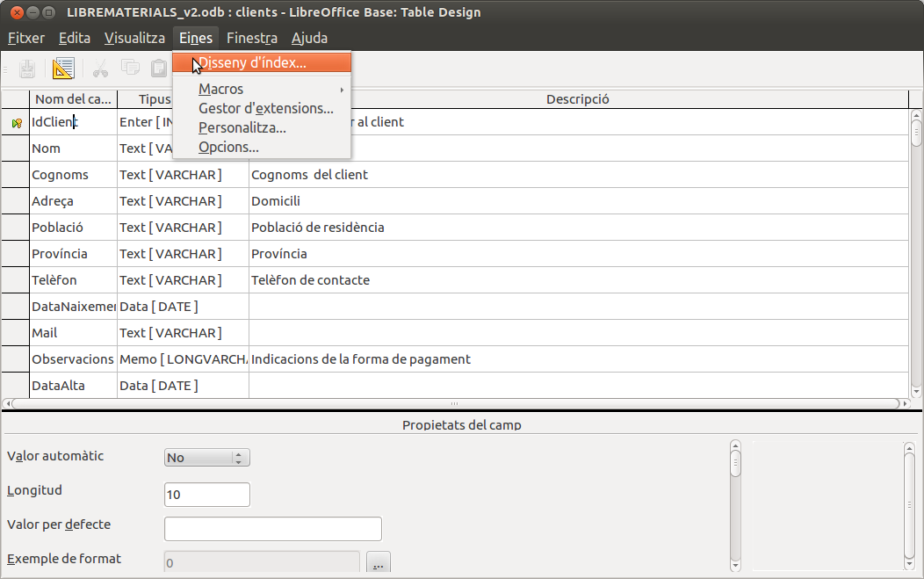The image size is (924, 579).
Task: Close window with the red X button
Action: [x=15, y=12]
